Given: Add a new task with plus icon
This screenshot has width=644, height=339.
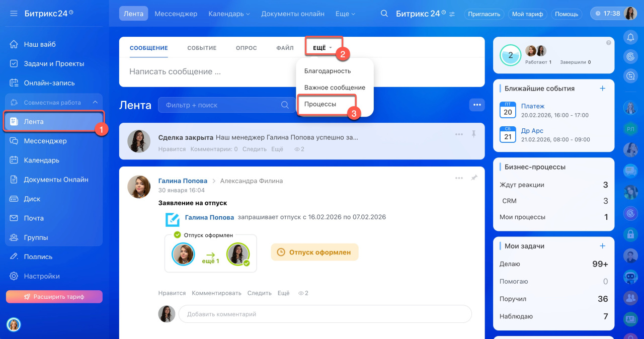Looking at the screenshot, I should pyautogui.click(x=602, y=246).
